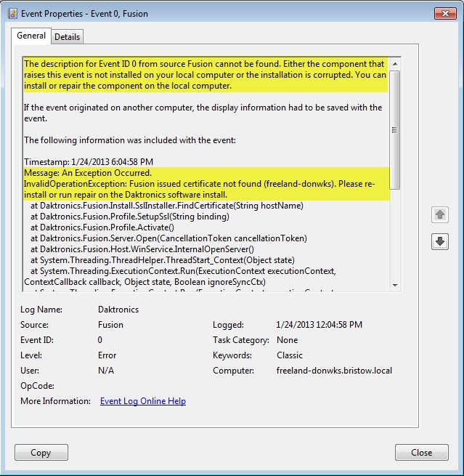Screen dimensions: 464x476
Task: Open Event Log Online Help link
Action: point(143,401)
